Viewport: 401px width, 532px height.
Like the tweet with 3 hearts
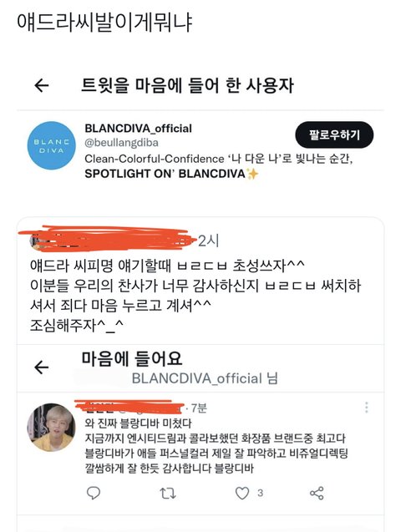click(x=242, y=493)
